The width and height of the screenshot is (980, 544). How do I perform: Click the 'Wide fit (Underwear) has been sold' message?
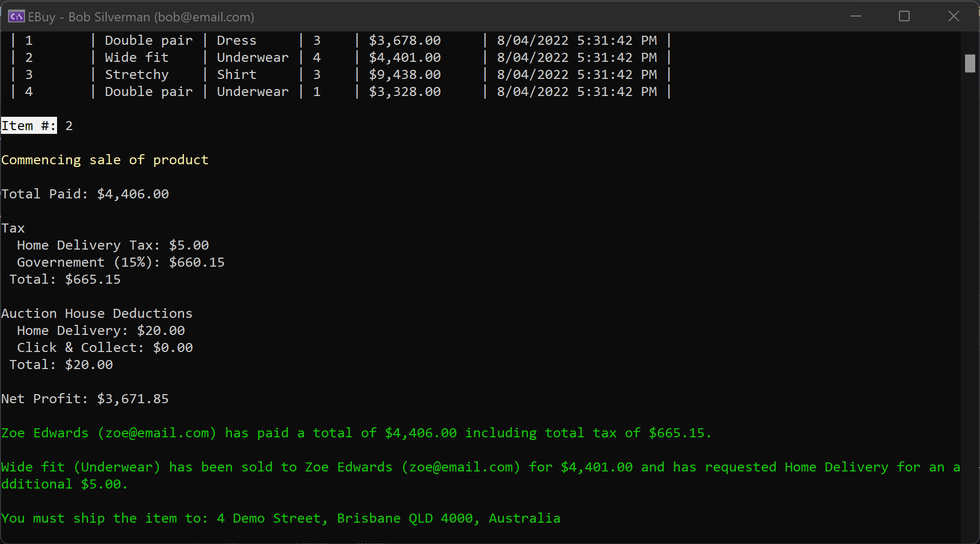pyautogui.click(x=480, y=476)
